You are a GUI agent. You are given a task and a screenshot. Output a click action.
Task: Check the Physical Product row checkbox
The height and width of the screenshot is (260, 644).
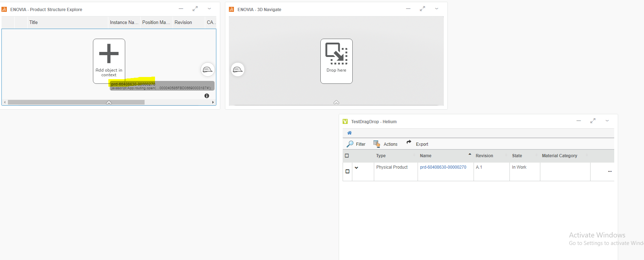tap(347, 172)
